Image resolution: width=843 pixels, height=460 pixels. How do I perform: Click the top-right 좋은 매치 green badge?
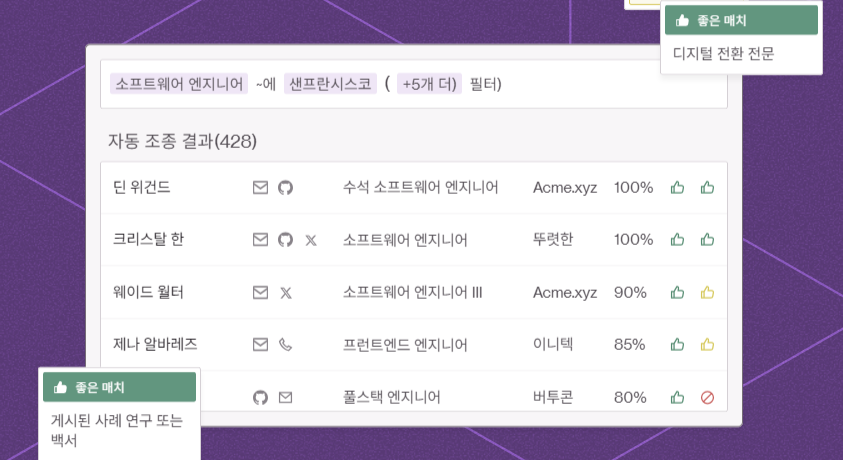click(740, 20)
